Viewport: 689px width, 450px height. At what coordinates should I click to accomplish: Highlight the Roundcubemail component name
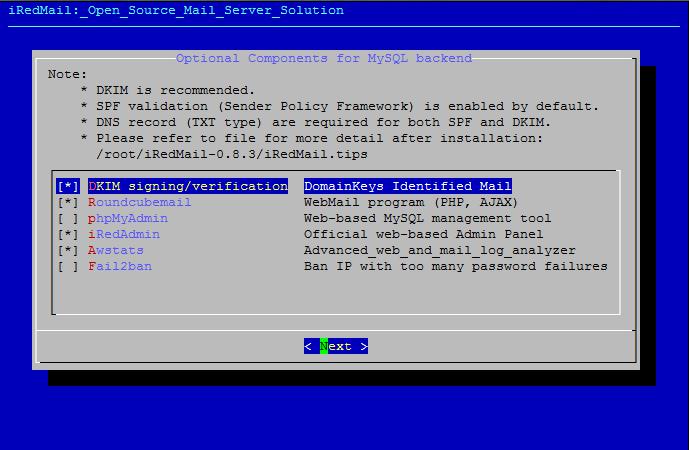[x=139, y=202]
